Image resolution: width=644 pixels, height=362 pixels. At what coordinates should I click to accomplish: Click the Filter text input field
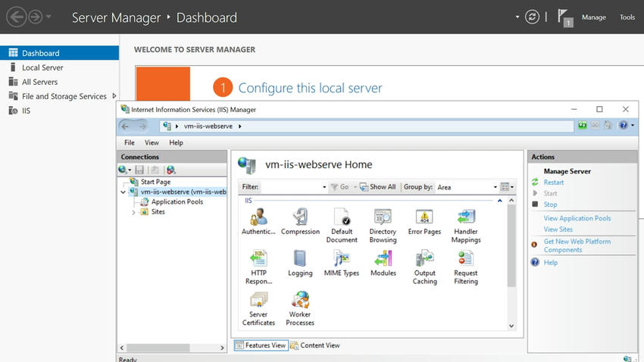(x=291, y=187)
